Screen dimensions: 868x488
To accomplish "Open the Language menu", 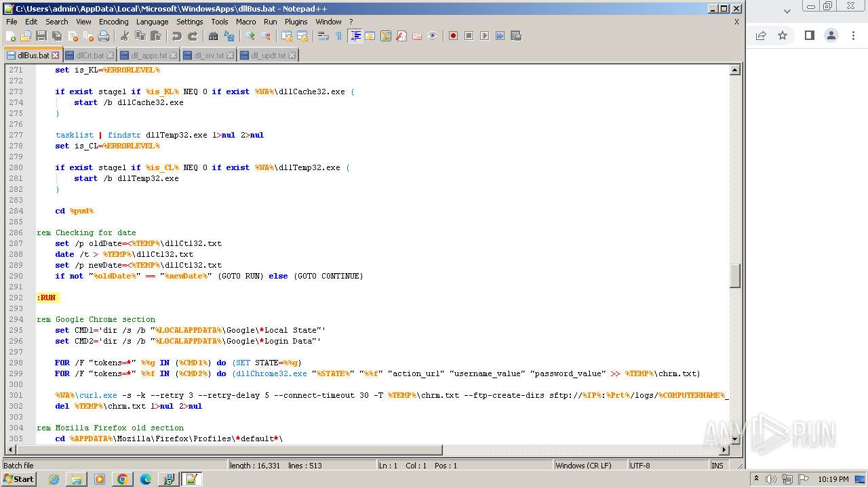I will point(152,22).
